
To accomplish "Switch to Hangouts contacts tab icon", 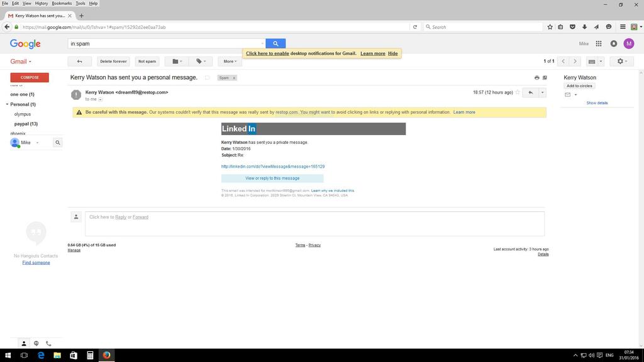I will (x=24, y=343).
